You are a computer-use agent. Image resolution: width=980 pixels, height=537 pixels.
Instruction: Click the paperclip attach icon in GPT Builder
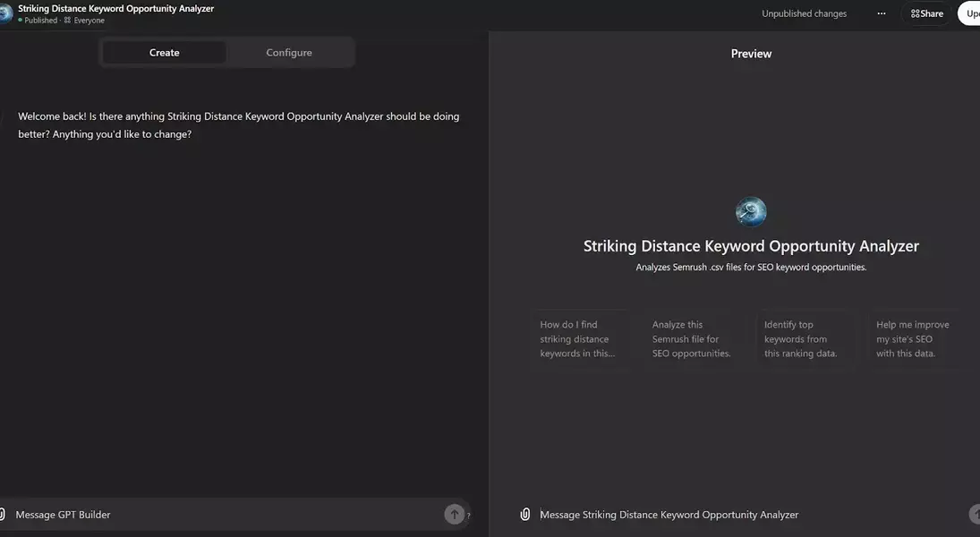click(3, 515)
